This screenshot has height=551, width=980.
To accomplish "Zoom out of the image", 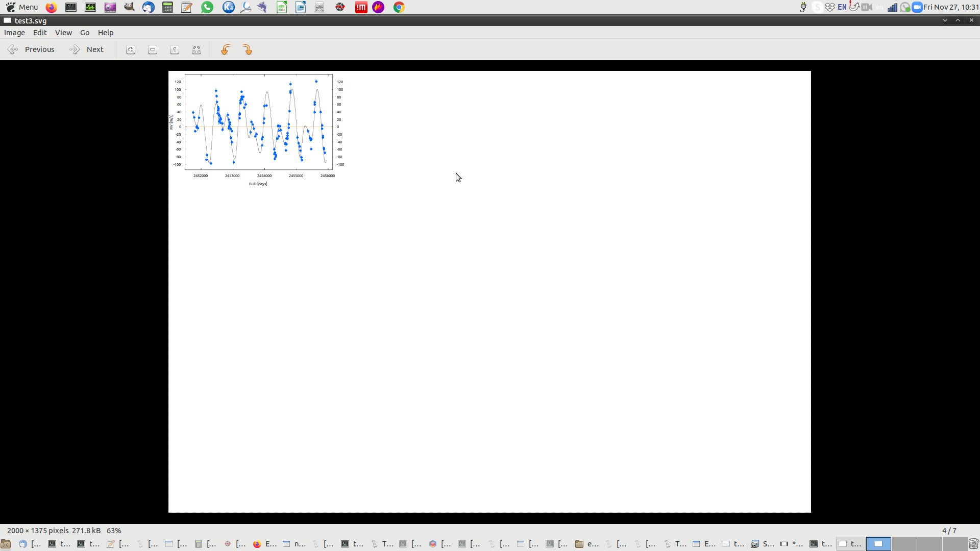I will coord(152,49).
